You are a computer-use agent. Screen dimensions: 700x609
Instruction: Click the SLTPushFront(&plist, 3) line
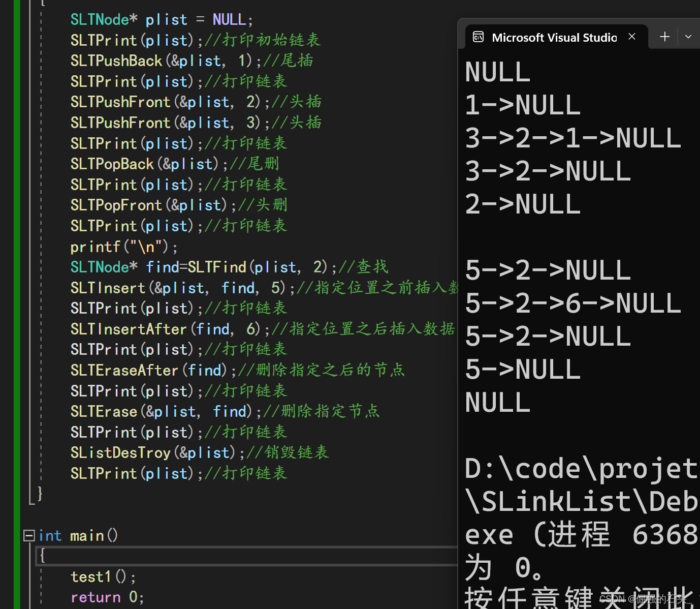196,123
